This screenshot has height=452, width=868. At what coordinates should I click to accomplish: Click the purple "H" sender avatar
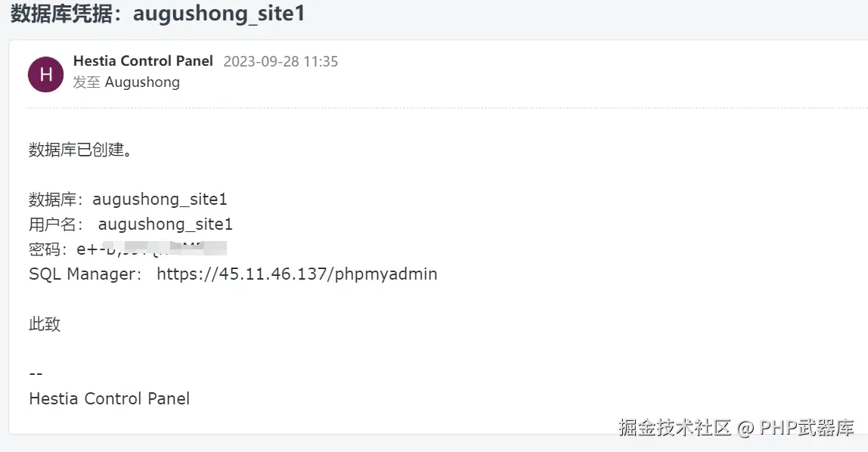45,74
